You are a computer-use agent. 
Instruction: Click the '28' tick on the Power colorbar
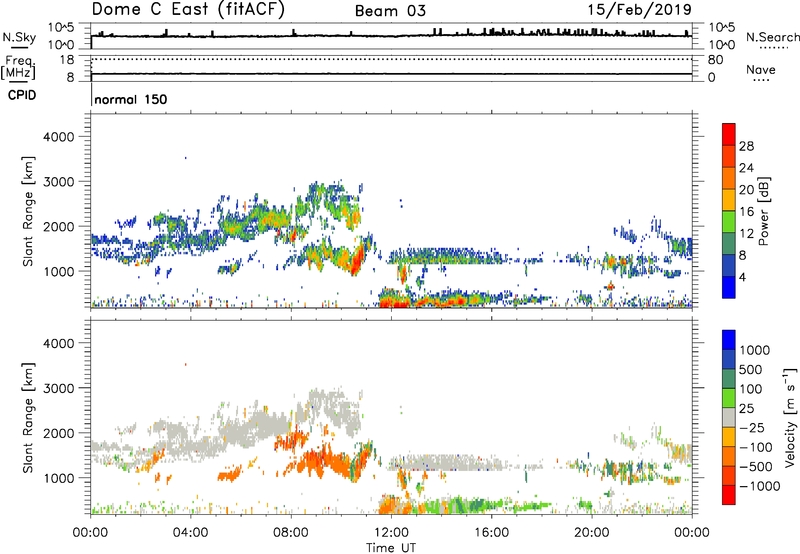click(746, 146)
